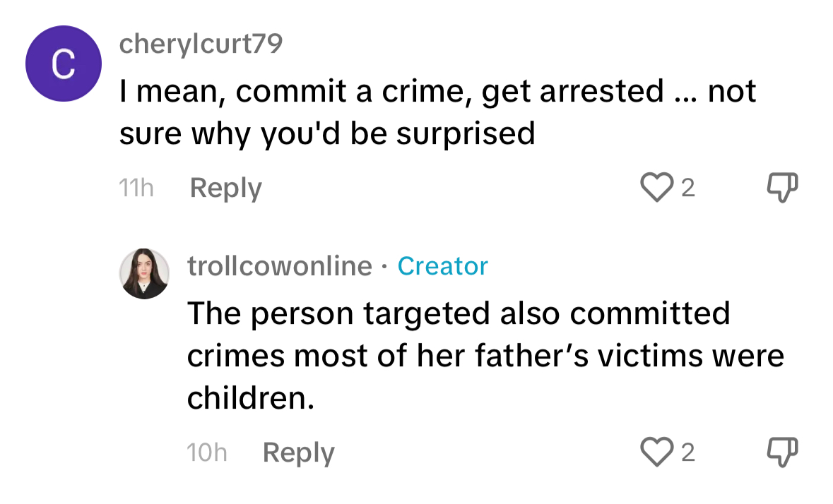Tap the word "children." in the reply

click(251, 398)
